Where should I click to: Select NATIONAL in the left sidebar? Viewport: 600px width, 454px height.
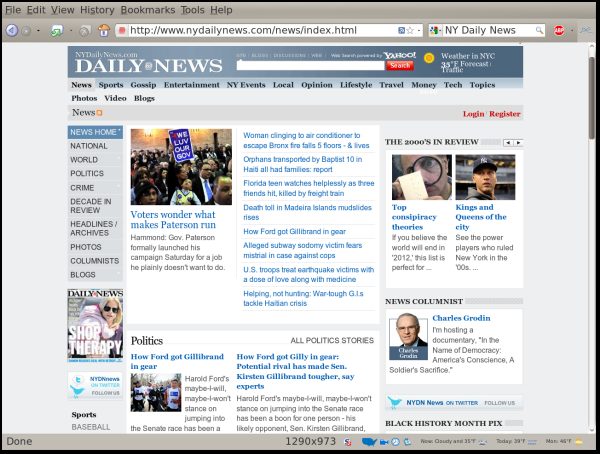pos(95,146)
